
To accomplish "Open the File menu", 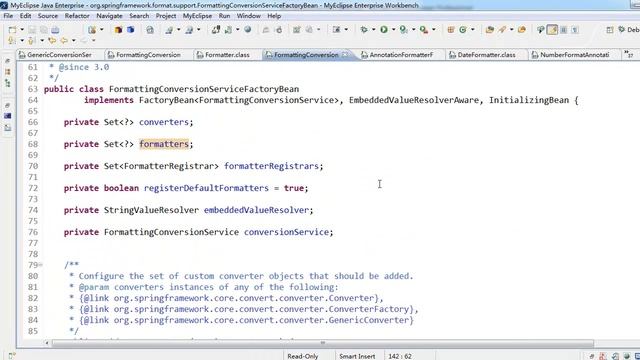I will point(8,16).
